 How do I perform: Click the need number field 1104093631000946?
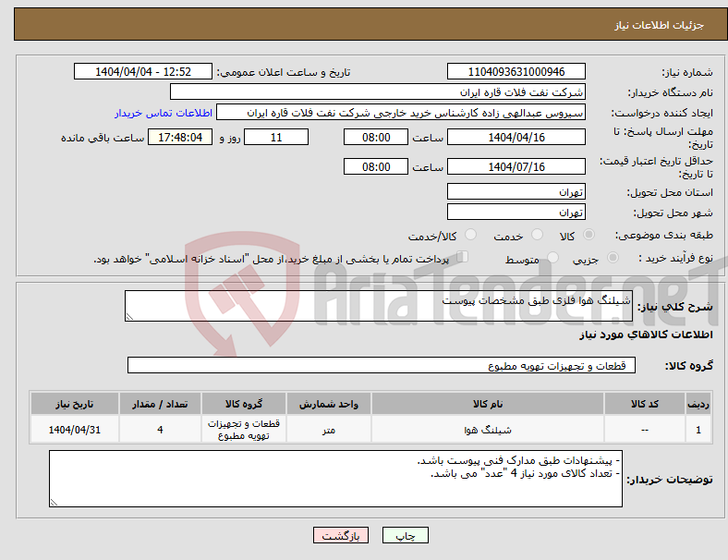516,71
